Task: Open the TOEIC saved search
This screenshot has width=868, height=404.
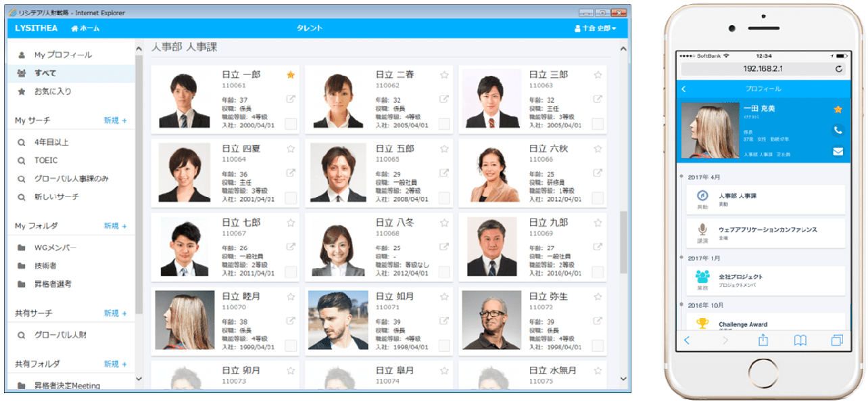Action: (x=46, y=160)
